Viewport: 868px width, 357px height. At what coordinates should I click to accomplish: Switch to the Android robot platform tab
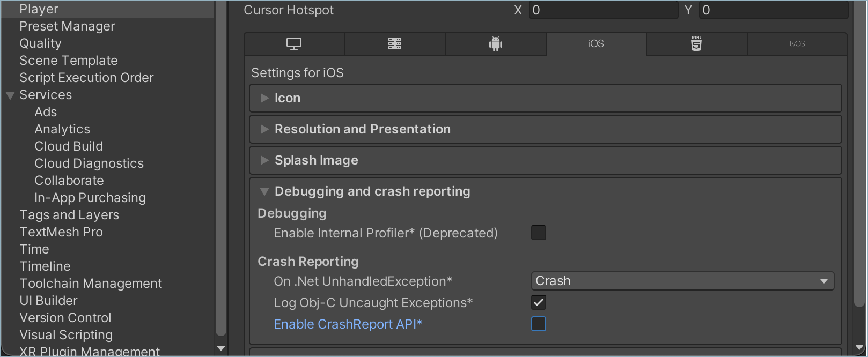pos(496,44)
